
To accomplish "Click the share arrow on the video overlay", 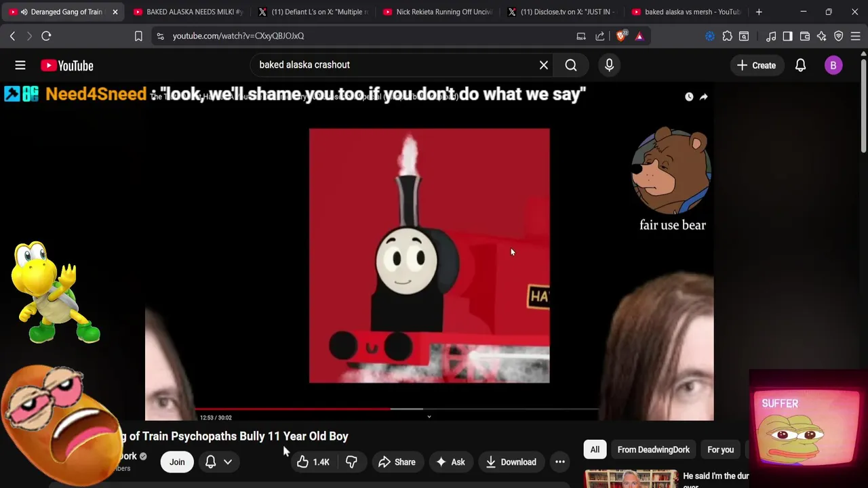I will [704, 97].
